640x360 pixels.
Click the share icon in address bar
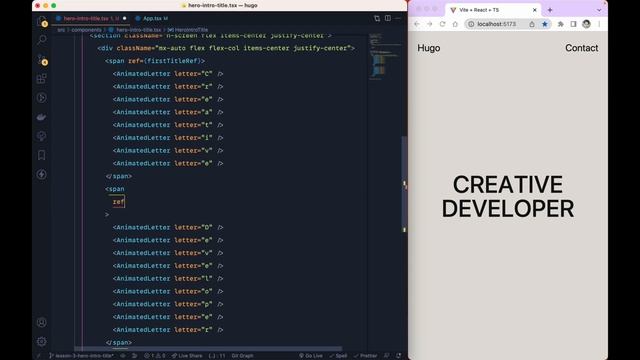point(532,24)
